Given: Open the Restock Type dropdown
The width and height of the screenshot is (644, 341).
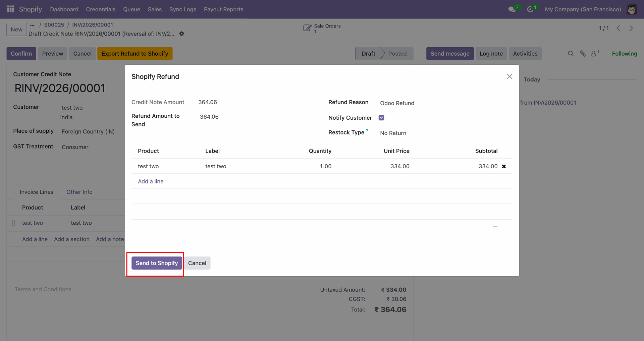Looking at the screenshot, I should [x=445, y=133].
